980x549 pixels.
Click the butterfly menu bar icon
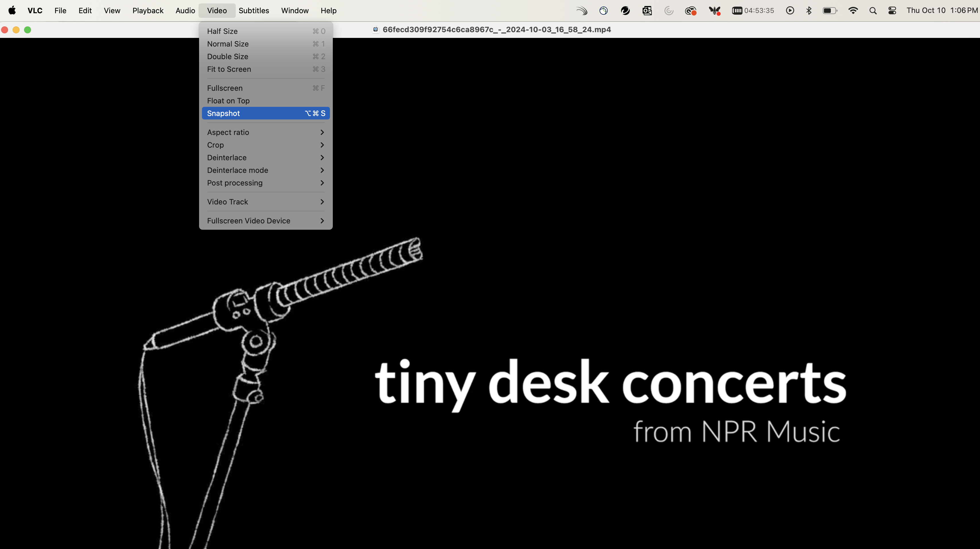tap(714, 10)
